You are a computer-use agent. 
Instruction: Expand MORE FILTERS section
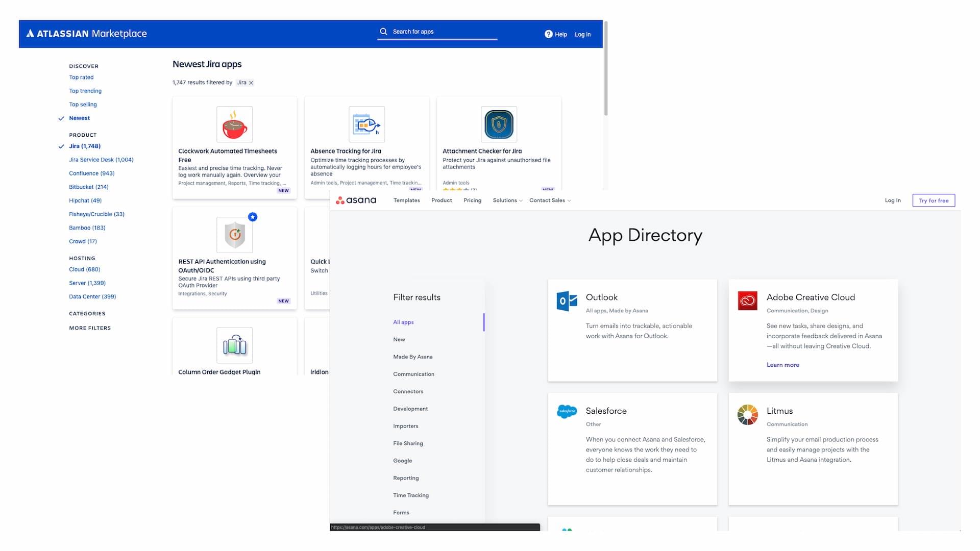[90, 328]
